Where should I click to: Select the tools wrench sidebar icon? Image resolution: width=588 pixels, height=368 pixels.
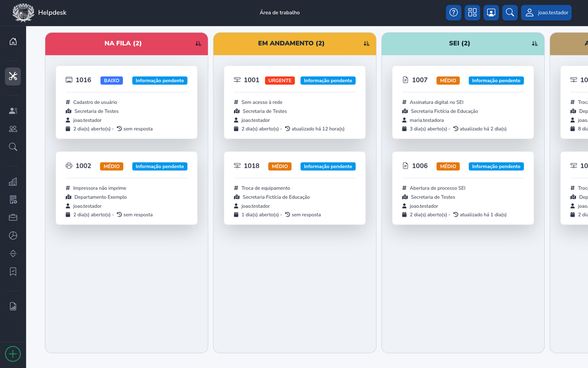tap(13, 76)
